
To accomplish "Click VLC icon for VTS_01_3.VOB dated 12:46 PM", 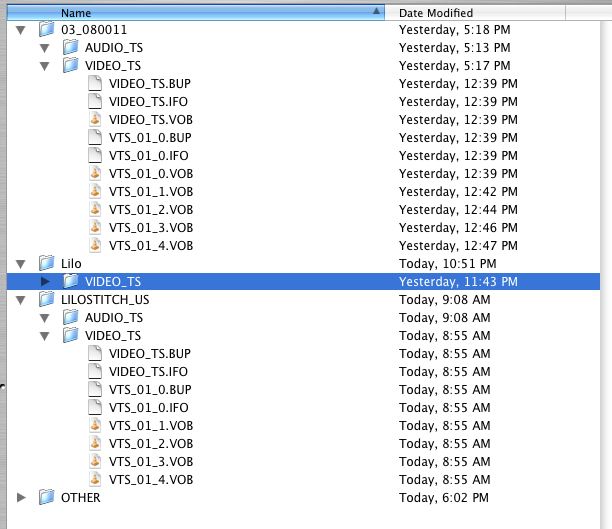I will [95, 227].
